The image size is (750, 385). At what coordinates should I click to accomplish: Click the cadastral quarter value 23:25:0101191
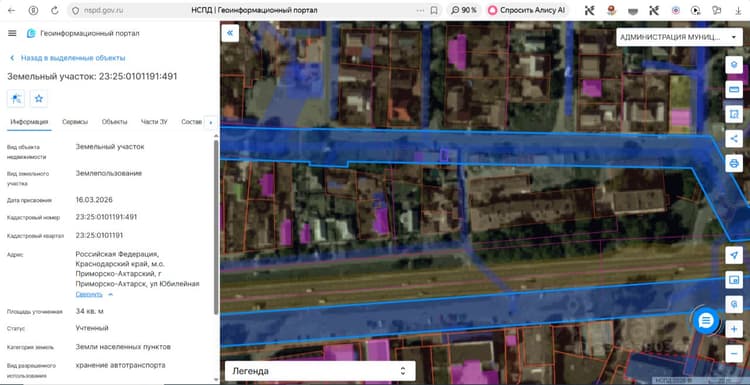click(99, 235)
